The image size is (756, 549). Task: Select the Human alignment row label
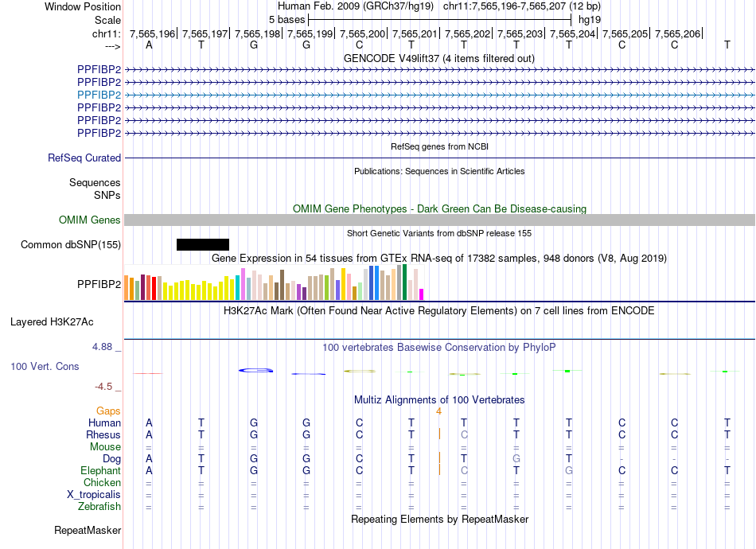(x=104, y=422)
